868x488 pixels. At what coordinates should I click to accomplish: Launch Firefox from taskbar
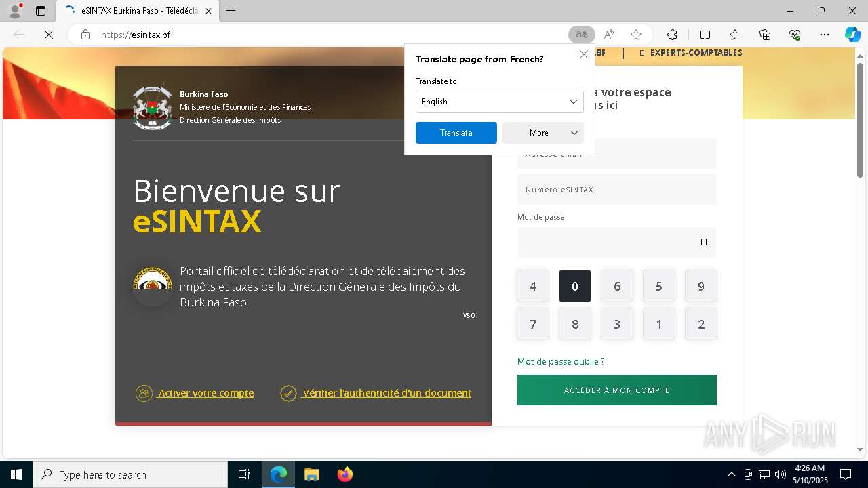tap(344, 474)
